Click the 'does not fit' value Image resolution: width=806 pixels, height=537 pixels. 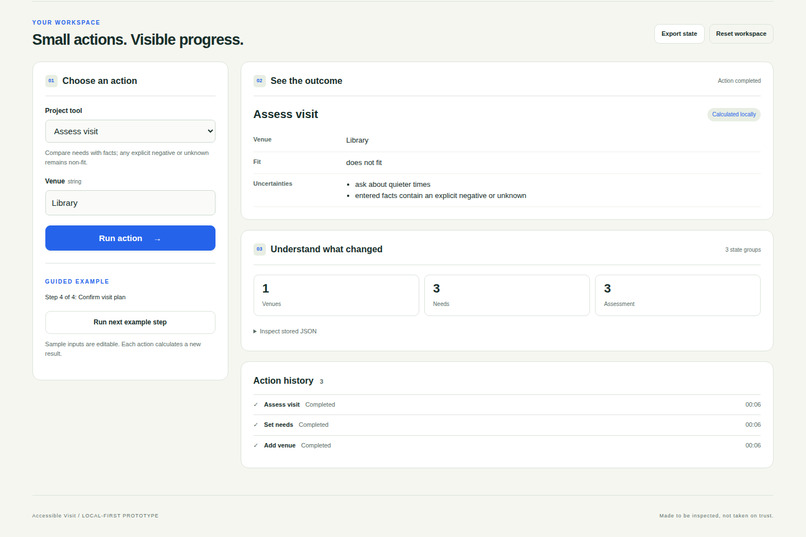pos(364,162)
